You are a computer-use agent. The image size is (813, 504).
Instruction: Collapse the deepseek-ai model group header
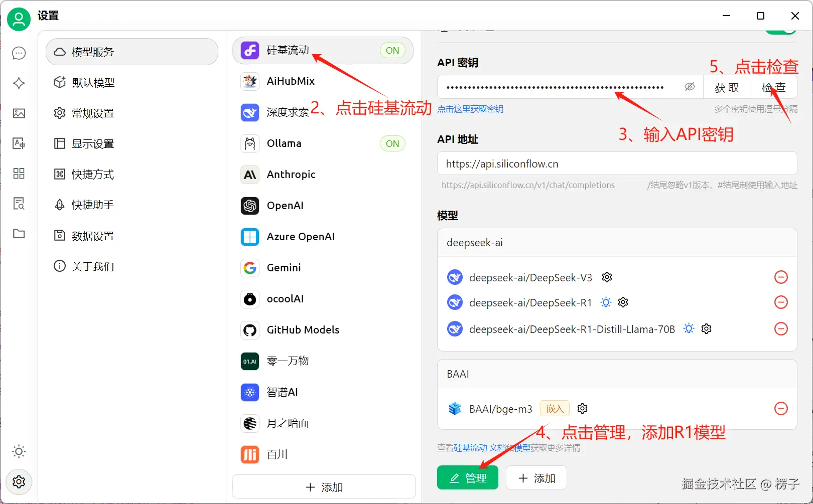[617, 243]
